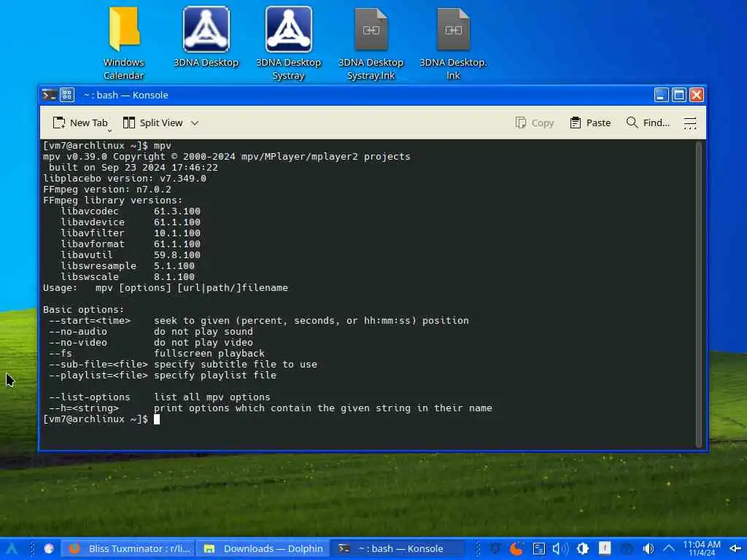This screenshot has height=560, width=747.
Task: Open the brightness tray icon
Action: (582, 548)
